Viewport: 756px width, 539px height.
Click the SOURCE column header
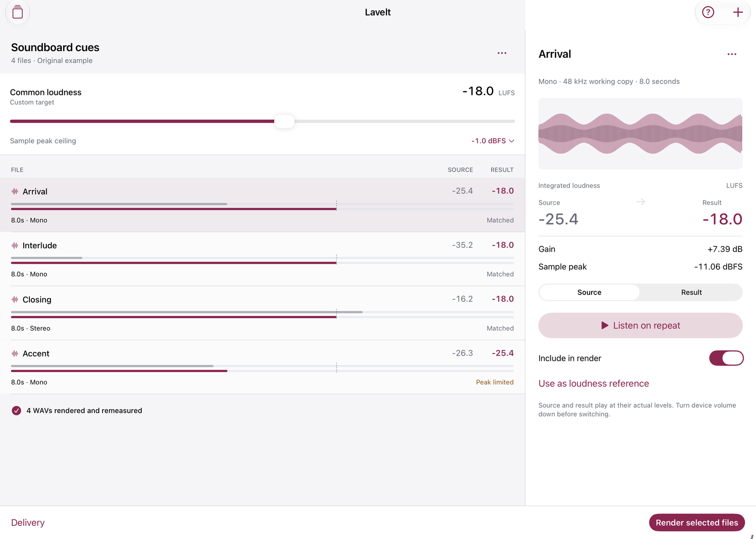click(x=460, y=170)
